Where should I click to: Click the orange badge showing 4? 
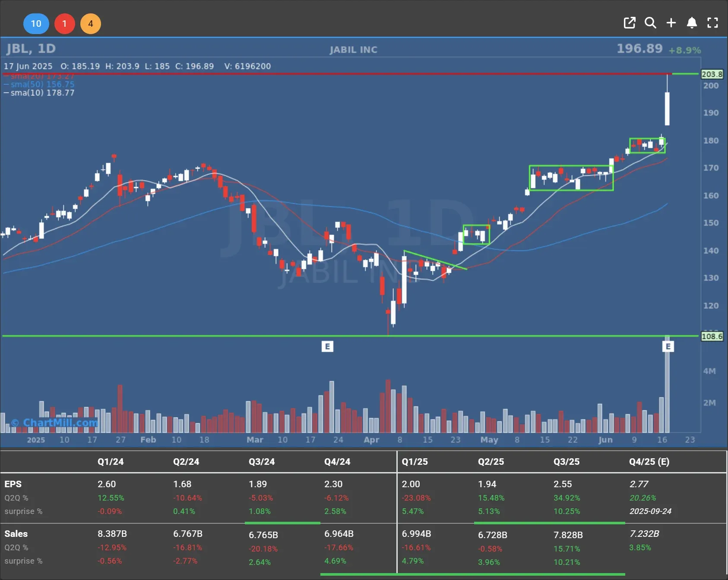(91, 23)
